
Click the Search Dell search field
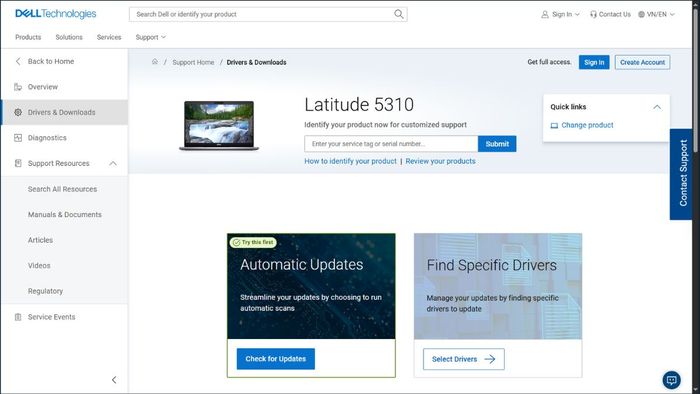[x=268, y=14]
